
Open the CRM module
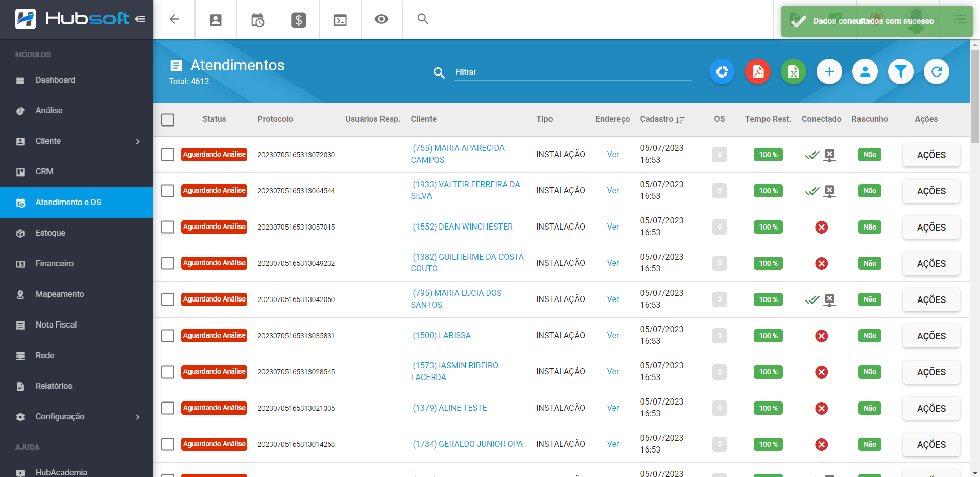(77, 172)
